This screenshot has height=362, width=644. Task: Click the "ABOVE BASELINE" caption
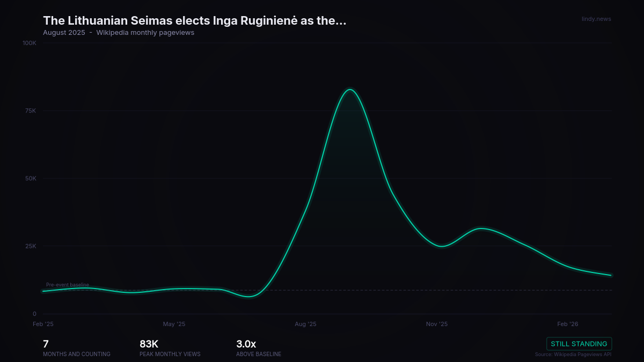[x=259, y=354]
